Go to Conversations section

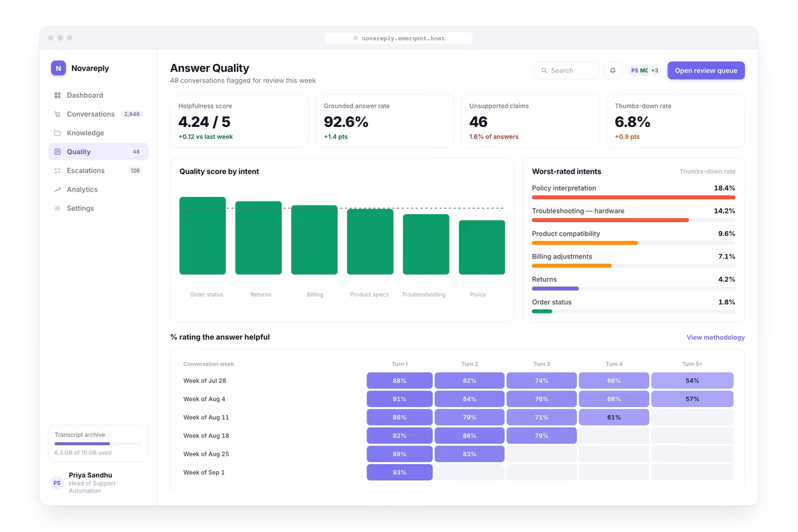tap(98, 114)
